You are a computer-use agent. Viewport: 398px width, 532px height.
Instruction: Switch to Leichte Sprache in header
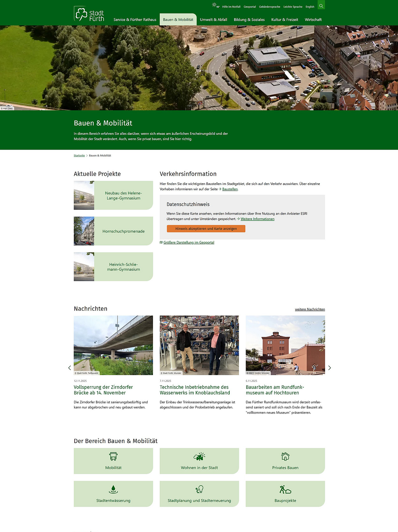click(293, 7)
